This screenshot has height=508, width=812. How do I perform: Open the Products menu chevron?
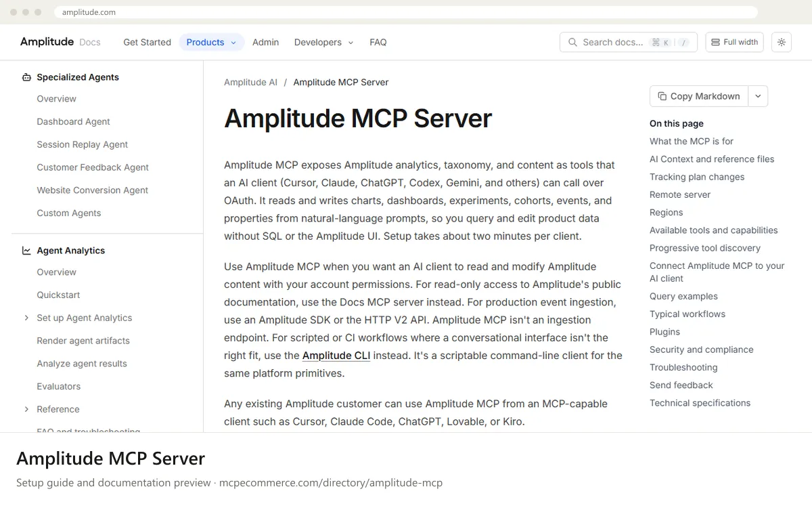tap(233, 43)
